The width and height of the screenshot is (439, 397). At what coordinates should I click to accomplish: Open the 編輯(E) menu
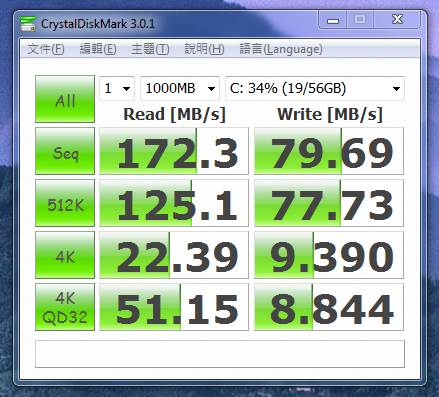[x=98, y=49]
